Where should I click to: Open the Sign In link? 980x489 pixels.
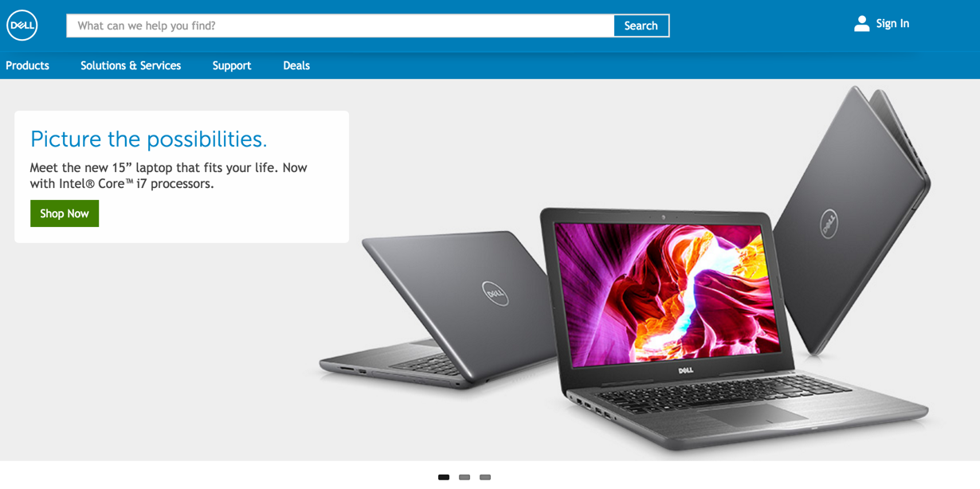(x=892, y=24)
